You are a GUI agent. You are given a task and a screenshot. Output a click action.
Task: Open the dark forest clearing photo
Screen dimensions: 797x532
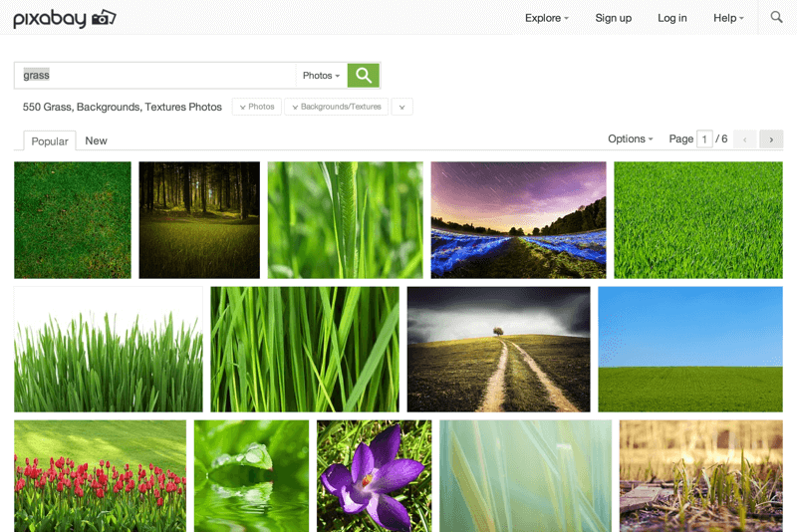[x=199, y=220]
